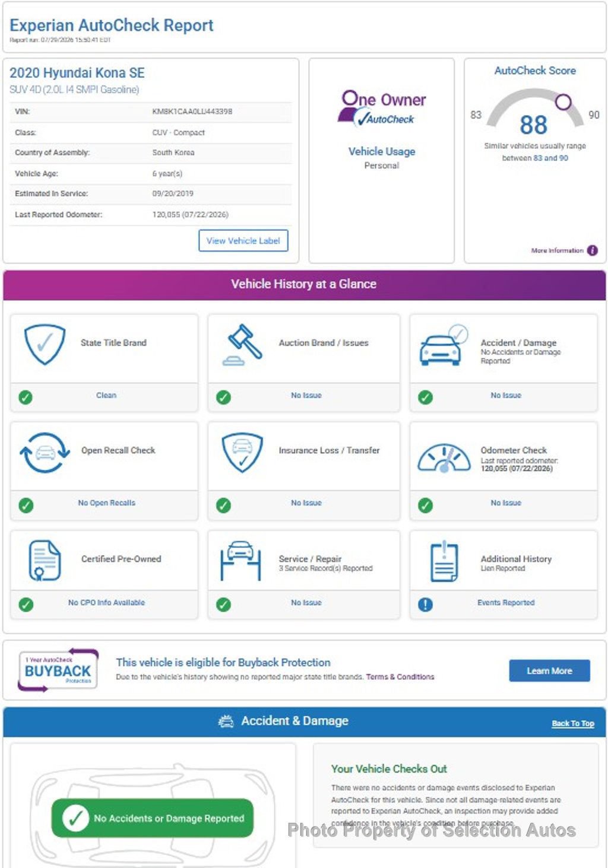
Task: Click the Insurance Loss shield-car icon
Action: pos(242,452)
